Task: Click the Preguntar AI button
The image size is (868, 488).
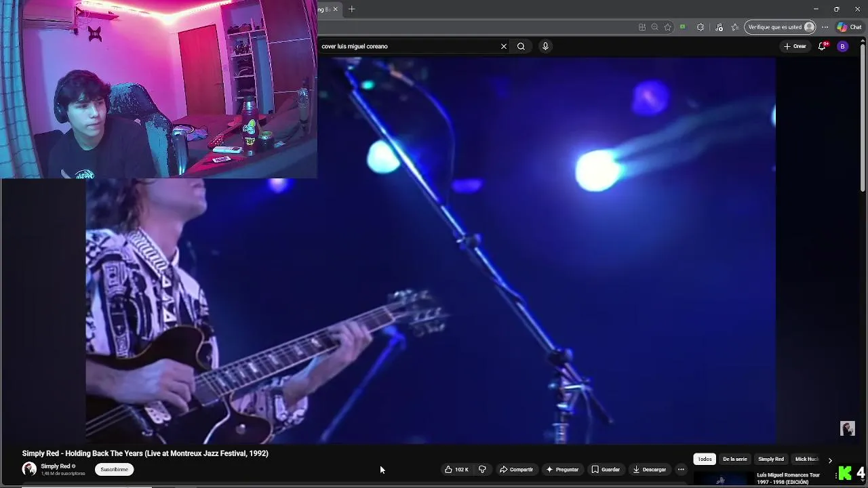Action: click(x=562, y=469)
